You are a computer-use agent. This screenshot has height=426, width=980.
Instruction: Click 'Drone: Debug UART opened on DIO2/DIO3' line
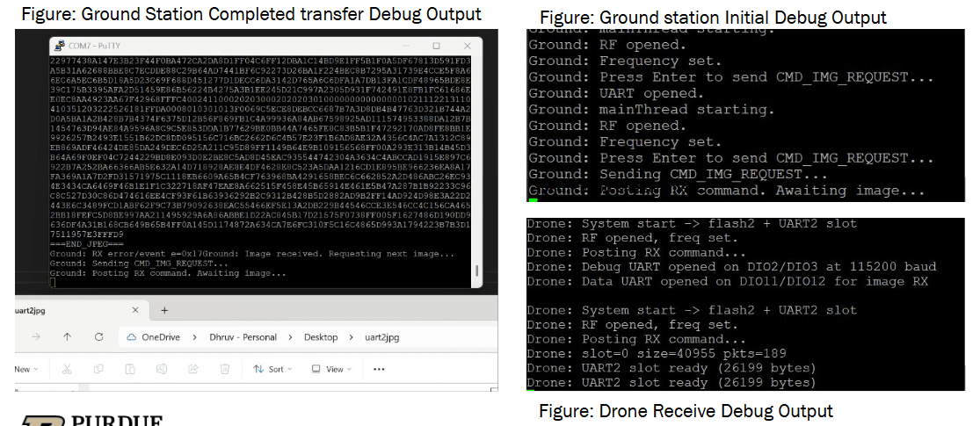pos(731,267)
